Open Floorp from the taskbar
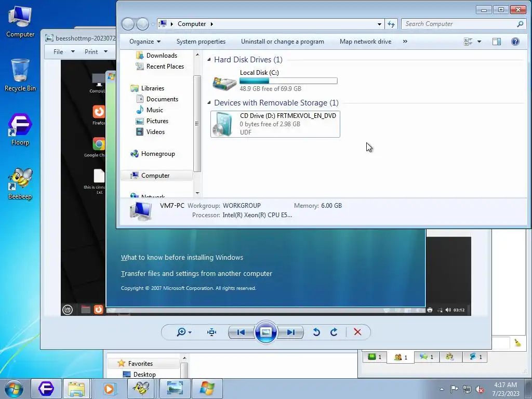Screen dimensions: 532x399 (x=46, y=389)
